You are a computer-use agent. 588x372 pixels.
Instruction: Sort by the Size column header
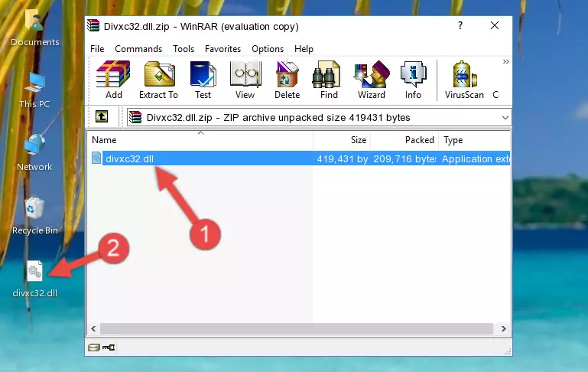342,139
